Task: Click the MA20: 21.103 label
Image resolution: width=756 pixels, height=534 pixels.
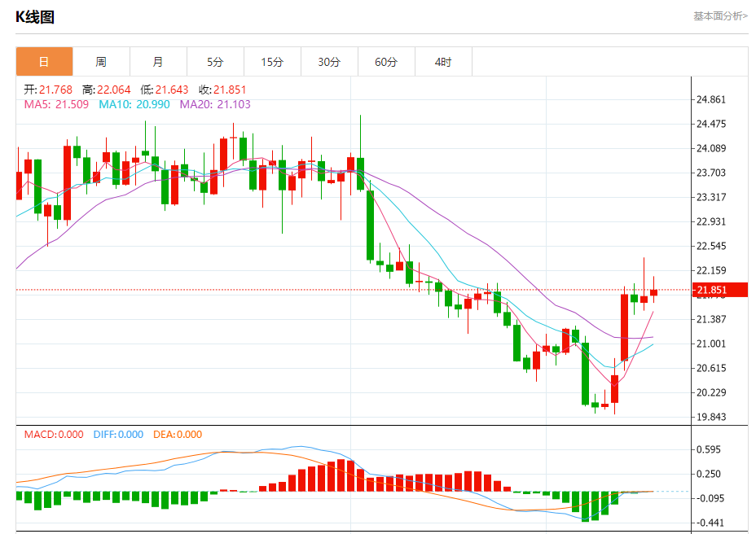Action: [x=215, y=104]
